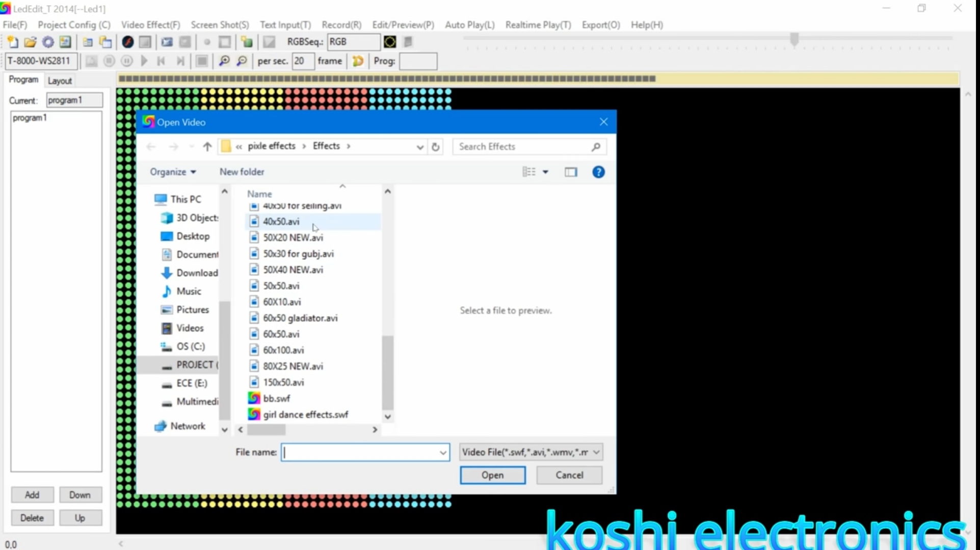Screen dimensions: 980x550
Task: Click the Down button in Program panel
Action: tap(80, 495)
